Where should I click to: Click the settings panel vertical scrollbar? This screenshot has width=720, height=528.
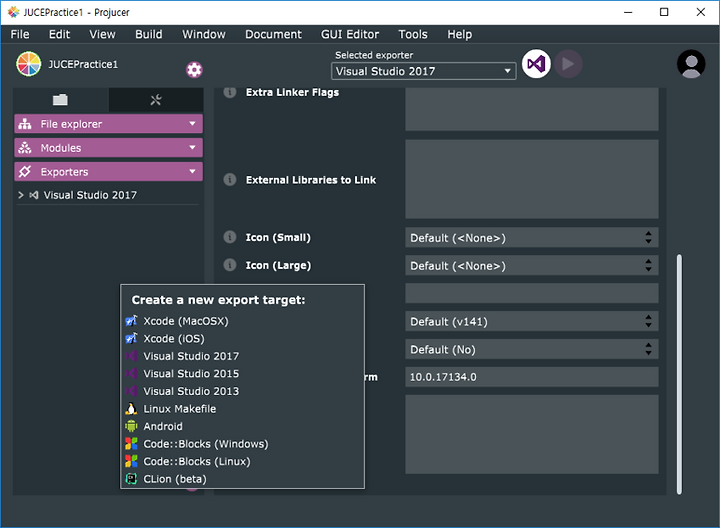(x=679, y=374)
